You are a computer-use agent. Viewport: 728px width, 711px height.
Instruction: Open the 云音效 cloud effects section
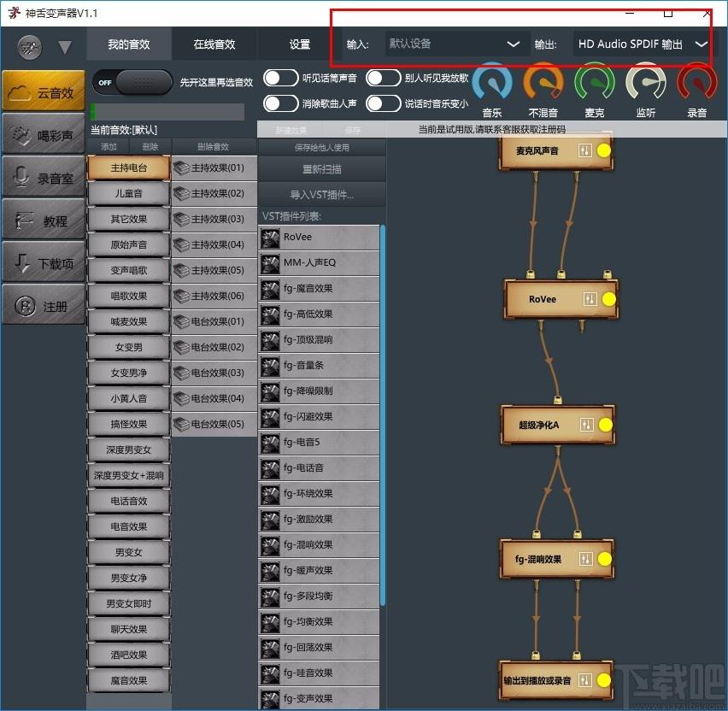(44, 91)
